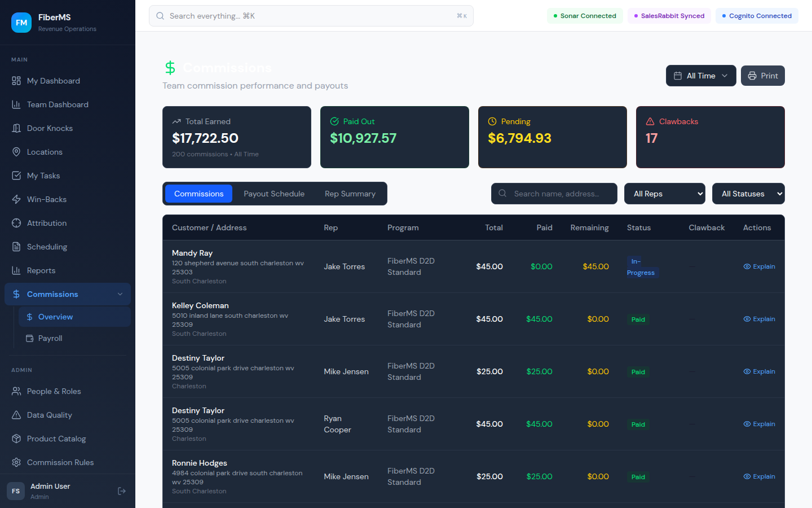Viewport: 812px width, 508px height.
Task: Switch to the Rep Summary tab
Action: [x=350, y=194]
